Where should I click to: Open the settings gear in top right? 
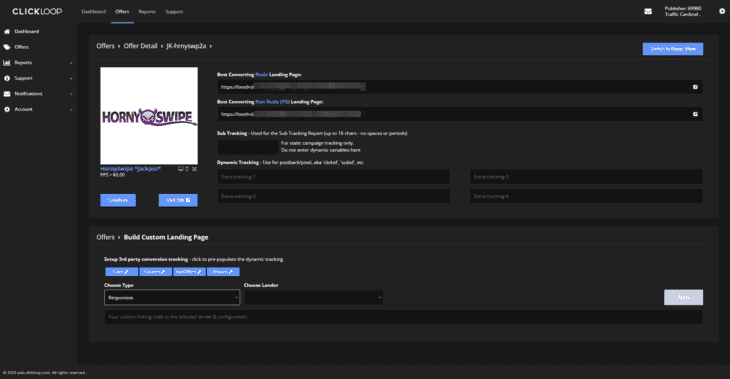click(722, 11)
